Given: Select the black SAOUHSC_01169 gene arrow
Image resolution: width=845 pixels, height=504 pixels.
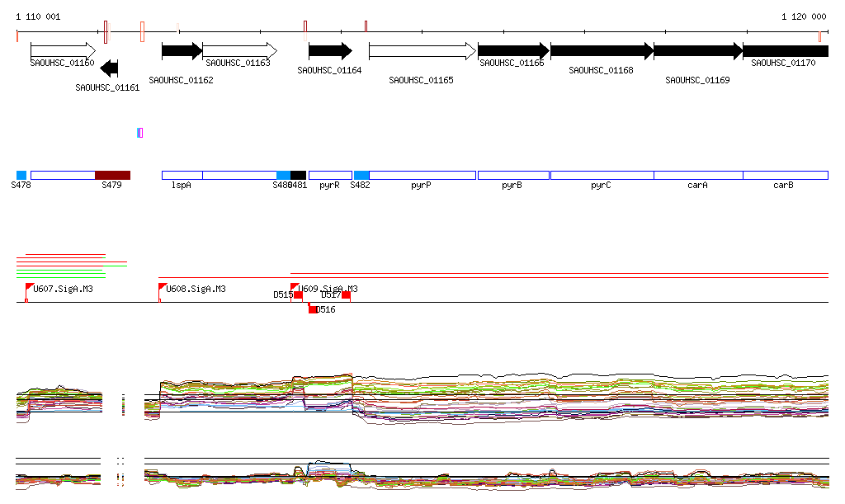Looking at the screenshot, I should (x=698, y=51).
